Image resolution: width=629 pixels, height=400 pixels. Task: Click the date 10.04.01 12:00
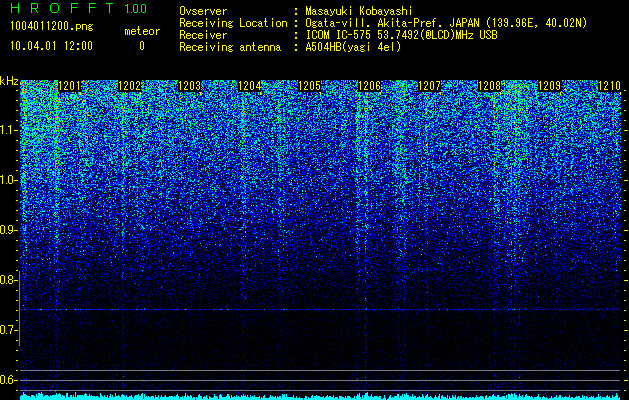[x=51, y=46]
